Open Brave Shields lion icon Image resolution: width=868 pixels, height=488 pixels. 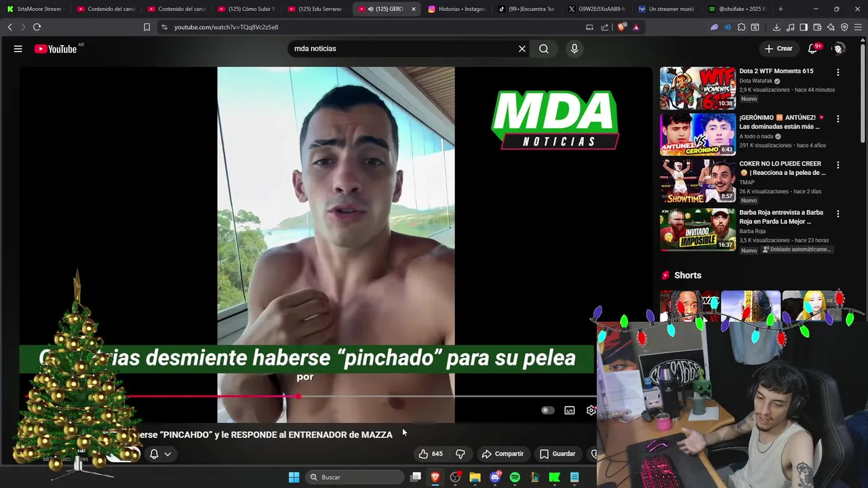tap(622, 27)
